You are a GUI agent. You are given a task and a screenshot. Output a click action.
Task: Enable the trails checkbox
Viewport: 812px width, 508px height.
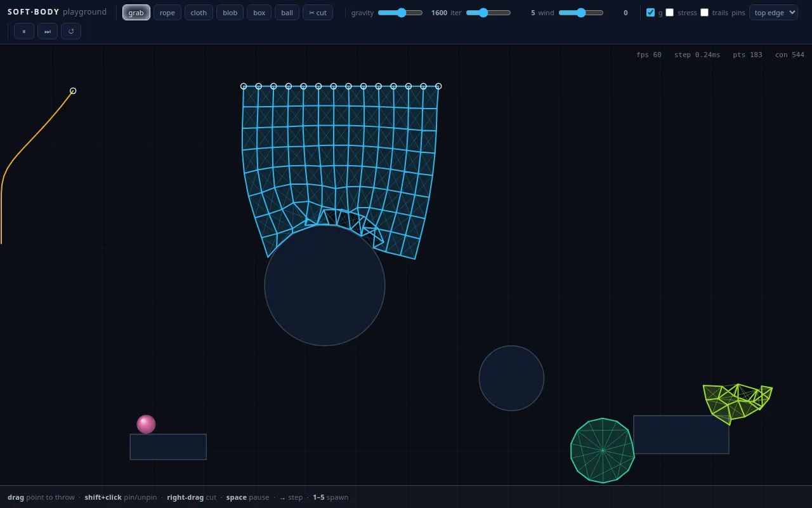[x=704, y=12]
